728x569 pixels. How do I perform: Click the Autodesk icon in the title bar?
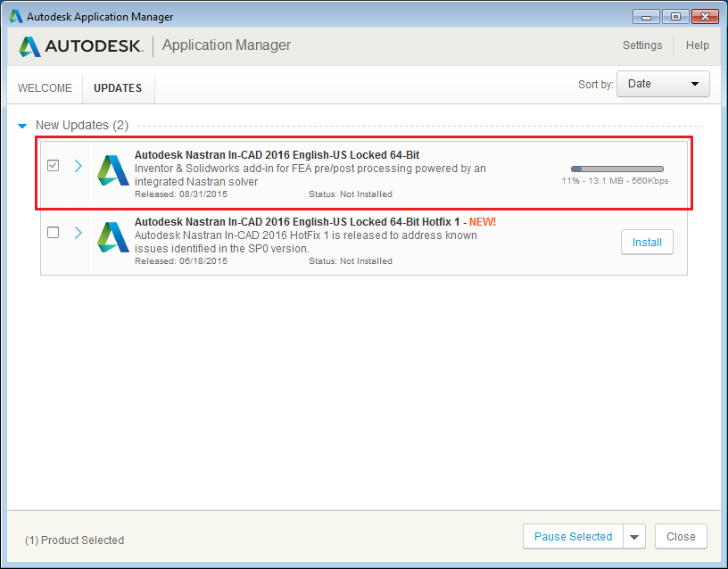[16, 16]
